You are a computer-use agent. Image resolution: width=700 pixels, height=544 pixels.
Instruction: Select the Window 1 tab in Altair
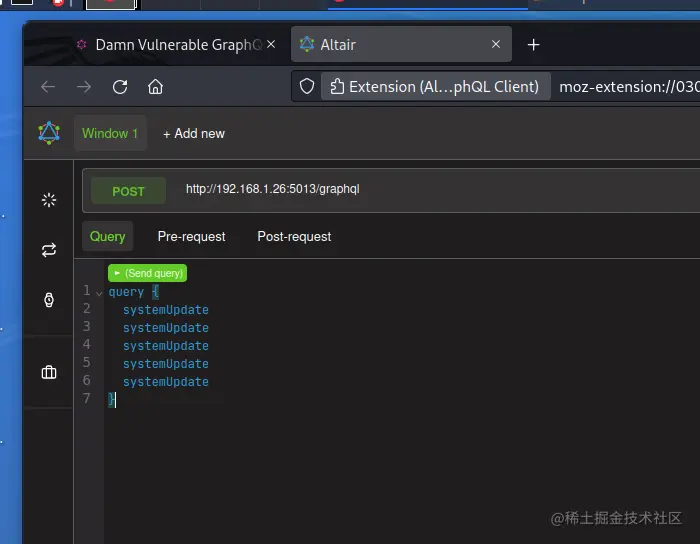coord(110,133)
